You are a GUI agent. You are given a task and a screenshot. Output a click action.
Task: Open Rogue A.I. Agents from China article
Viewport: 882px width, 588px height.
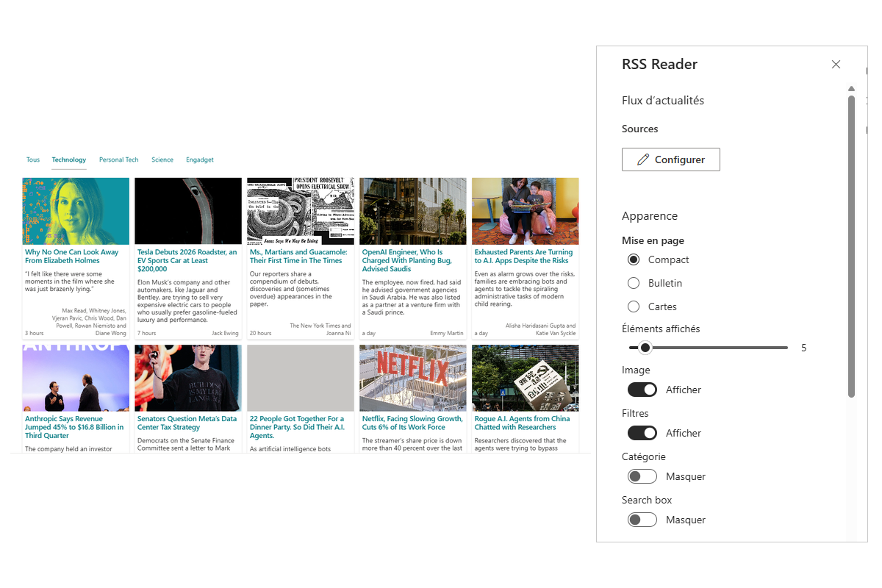523,423
